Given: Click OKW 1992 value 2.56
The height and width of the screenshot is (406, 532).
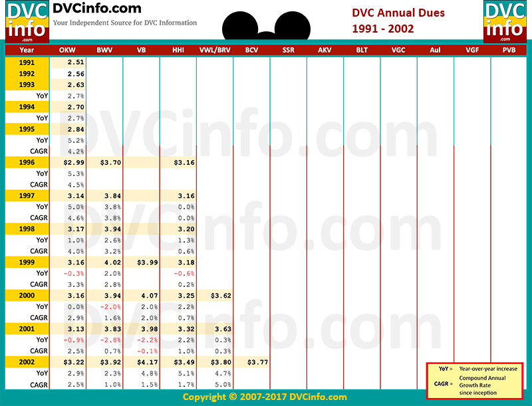Looking at the screenshot, I should 76,74.
